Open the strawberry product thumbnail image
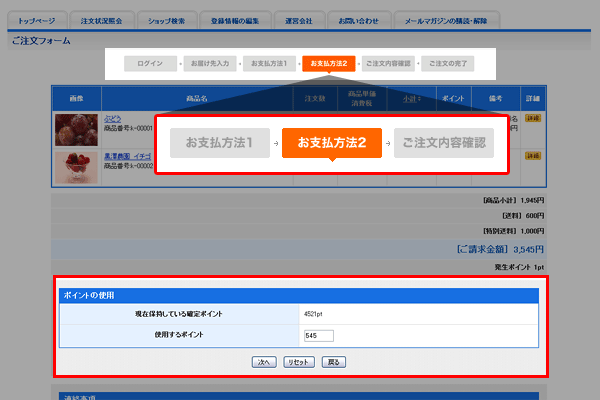Image resolution: width=600 pixels, height=400 pixels. pos(75,167)
